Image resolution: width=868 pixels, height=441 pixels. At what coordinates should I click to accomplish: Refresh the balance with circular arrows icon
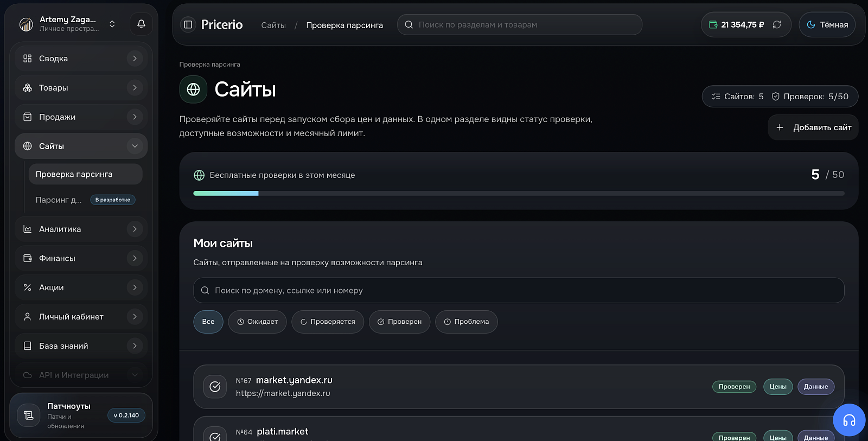pos(777,24)
